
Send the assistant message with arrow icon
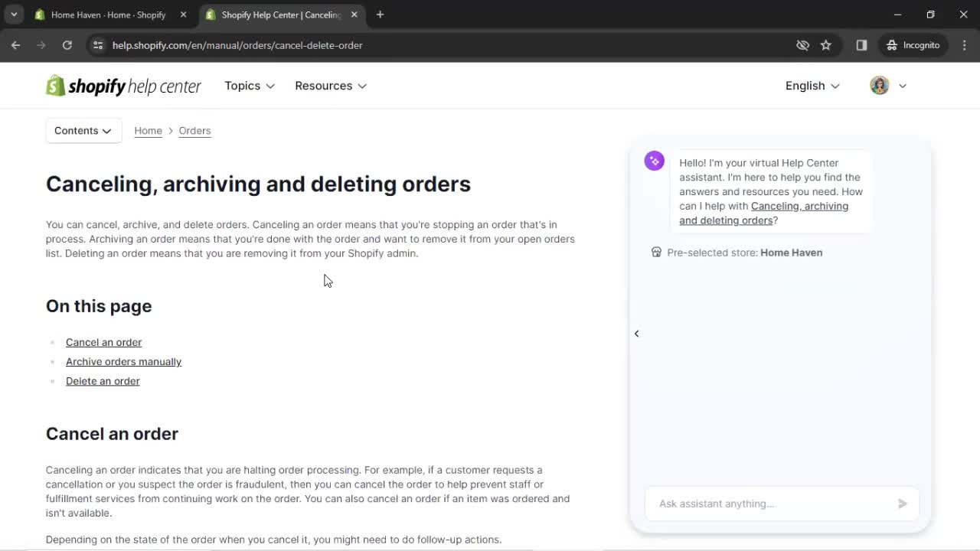[x=903, y=504]
